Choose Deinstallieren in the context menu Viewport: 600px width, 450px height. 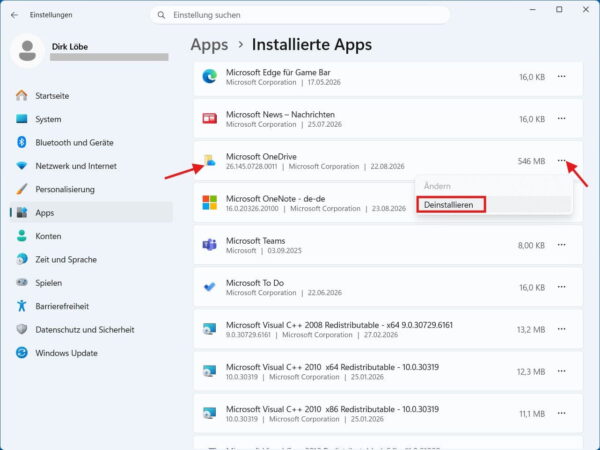point(494,205)
